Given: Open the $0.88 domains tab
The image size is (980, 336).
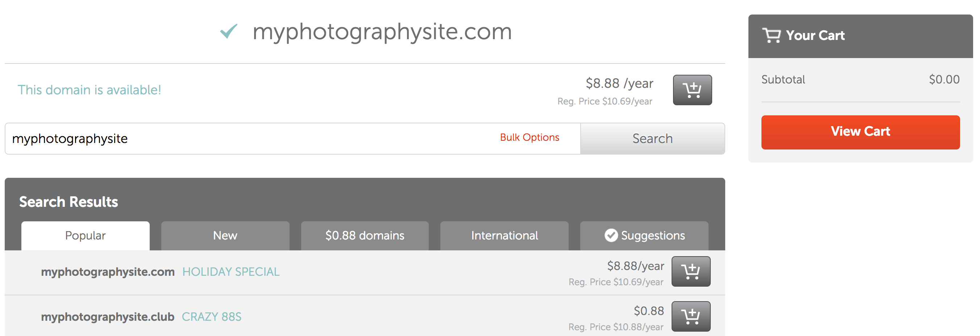Looking at the screenshot, I should 365,236.
